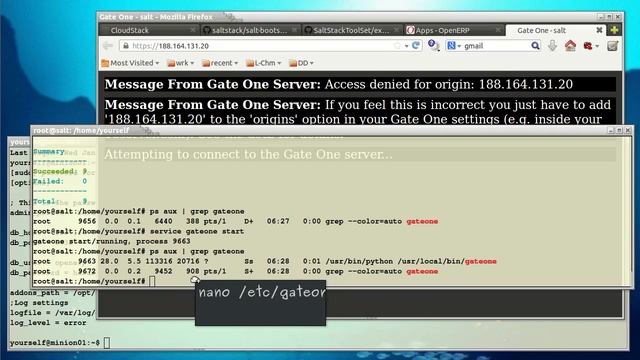
Task: Click the terminal cursor at root@salt prompt
Action: pyautogui.click(x=152, y=281)
